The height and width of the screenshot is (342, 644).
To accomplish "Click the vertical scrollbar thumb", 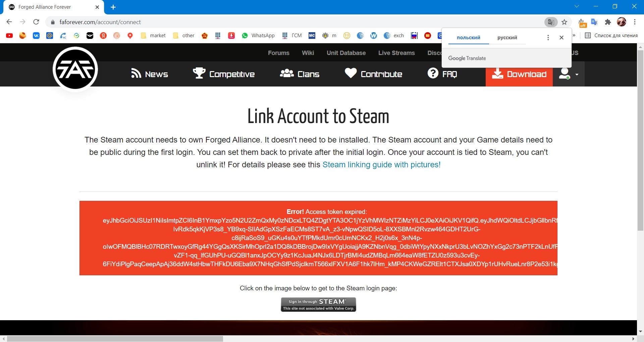I will pyautogui.click(x=640, y=140).
